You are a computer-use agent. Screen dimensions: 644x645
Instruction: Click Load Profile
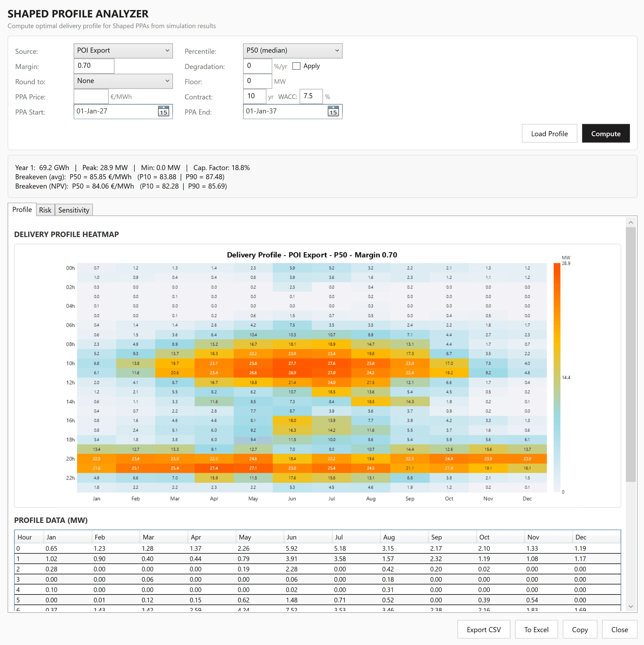click(549, 133)
